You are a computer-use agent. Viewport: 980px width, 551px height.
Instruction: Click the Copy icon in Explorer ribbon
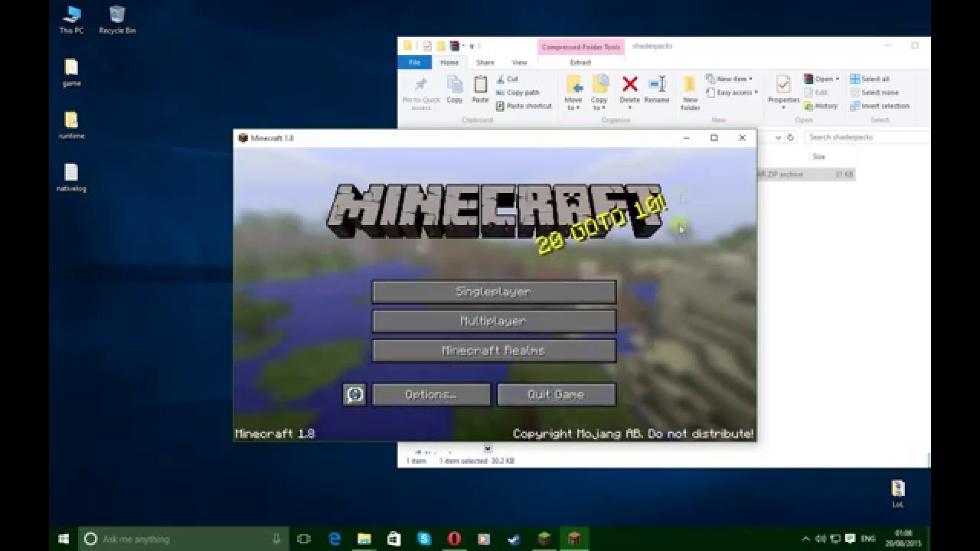[455, 90]
